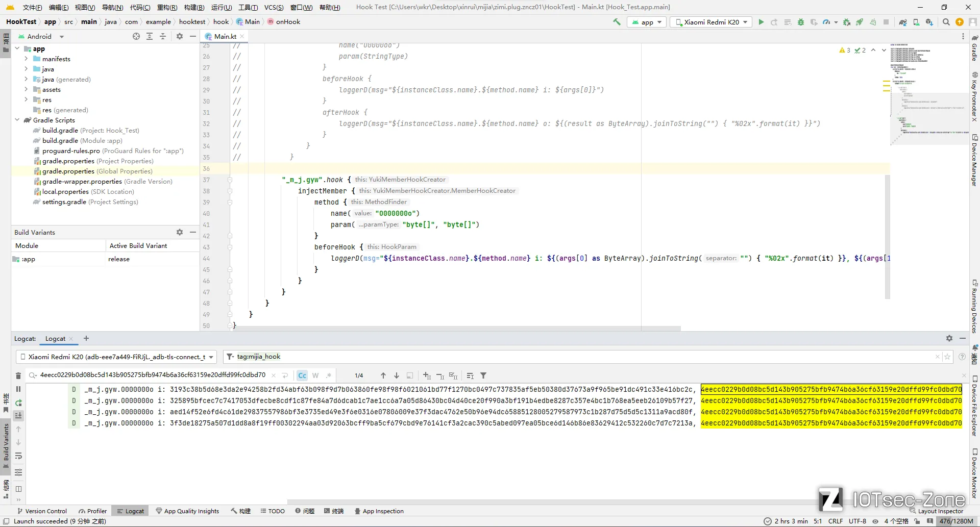Open the app run configuration dropdown
The image size is (980, 527).
pos(647,22)
